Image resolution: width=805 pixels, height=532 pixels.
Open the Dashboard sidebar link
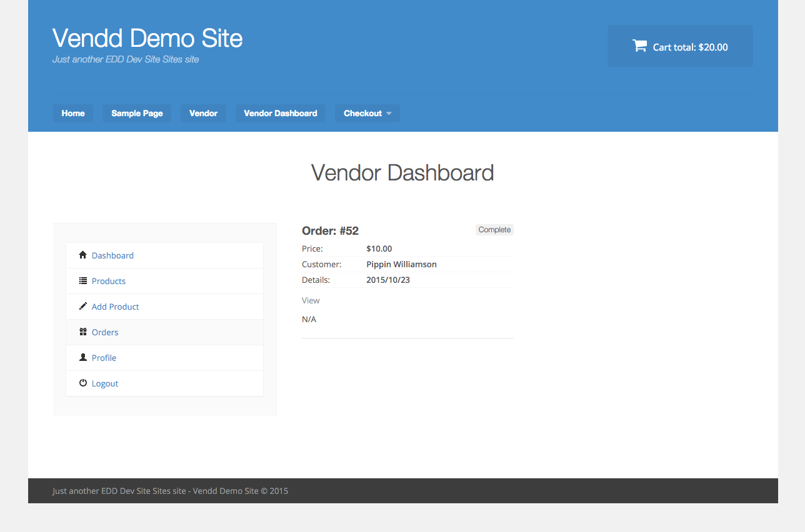click(x=112, y=255)
